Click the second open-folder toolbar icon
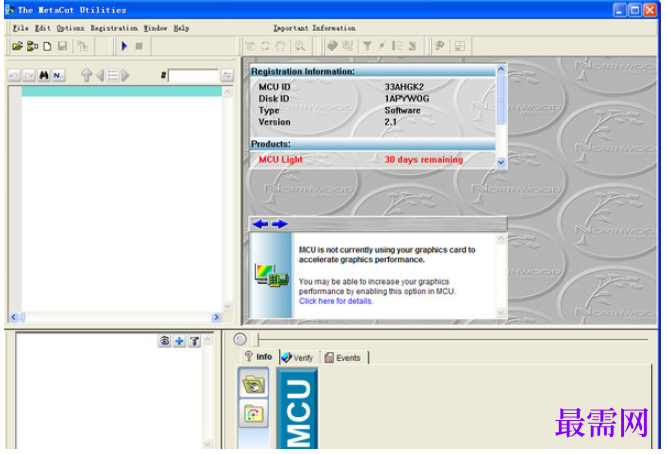 pyautogui.click(x=32, y=46)
